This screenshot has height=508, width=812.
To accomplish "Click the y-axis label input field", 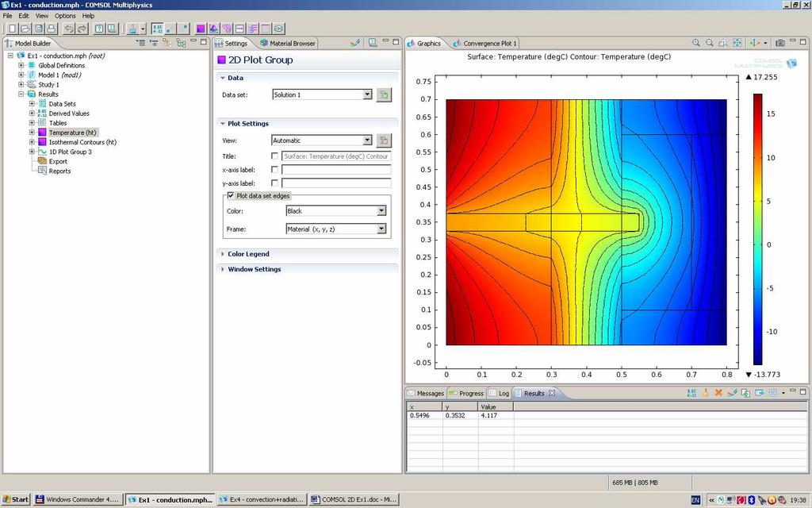I will (336, 183).
